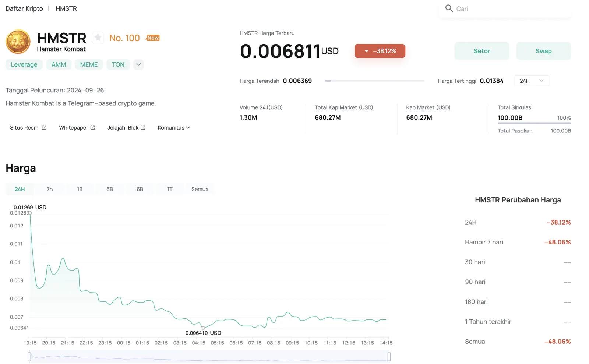
Task: Expand the Komunitas dropdown
Action: [174, 128]
